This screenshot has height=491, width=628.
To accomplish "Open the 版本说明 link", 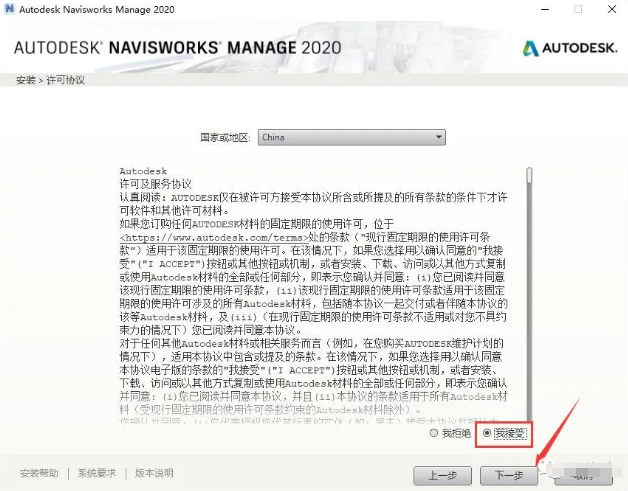I will 154,473.
